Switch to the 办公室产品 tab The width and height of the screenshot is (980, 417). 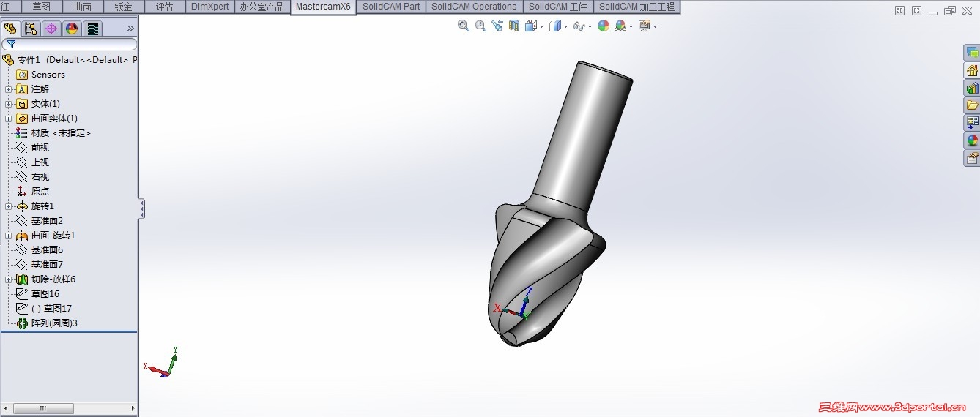(x=262, y=7)
